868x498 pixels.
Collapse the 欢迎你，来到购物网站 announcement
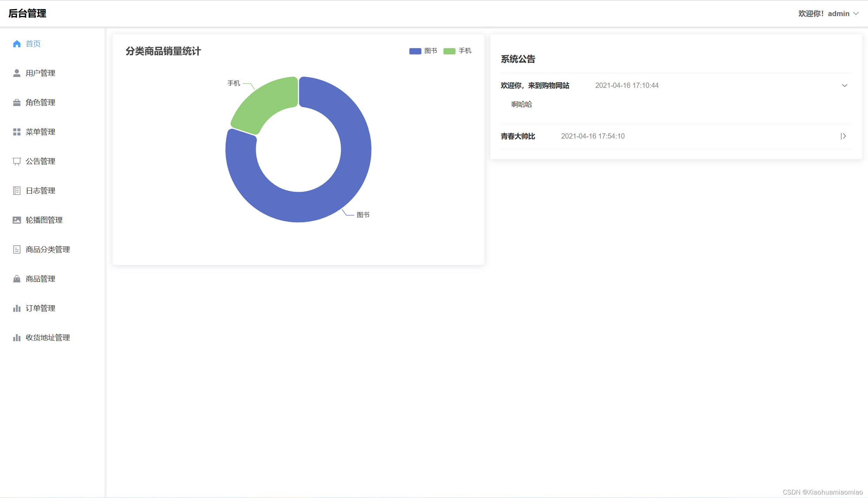pyautogui.click(x=845, y=85)
